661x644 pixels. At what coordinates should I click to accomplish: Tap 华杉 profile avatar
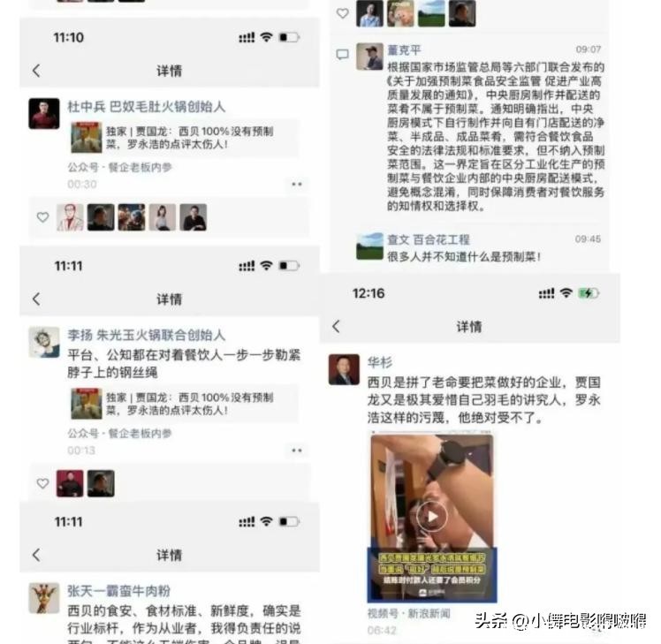344,369
